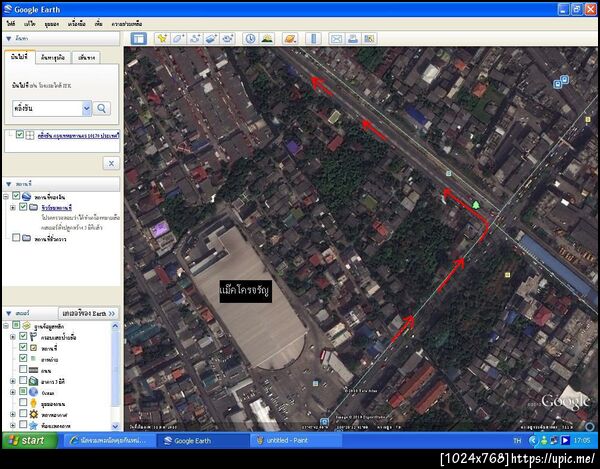Click the Layers panel scroll down arrow
Screen dimensions: 600x469
(x=115, y=426)
